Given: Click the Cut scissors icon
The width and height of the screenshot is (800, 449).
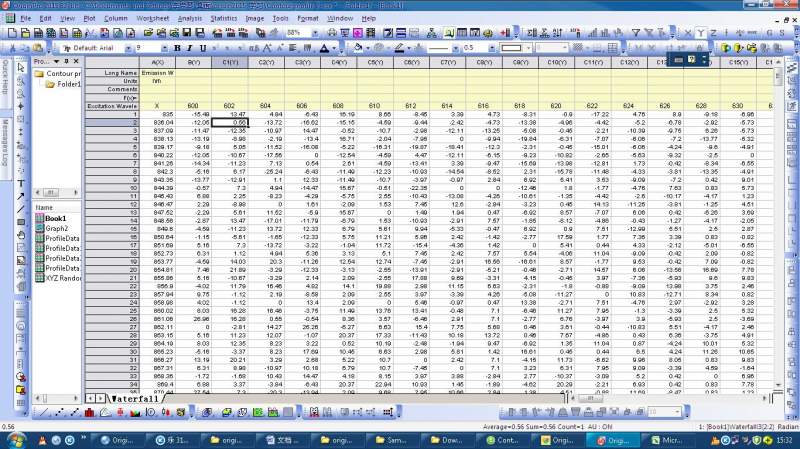Looking at the screenshot, I should click(x=12, y=48).
